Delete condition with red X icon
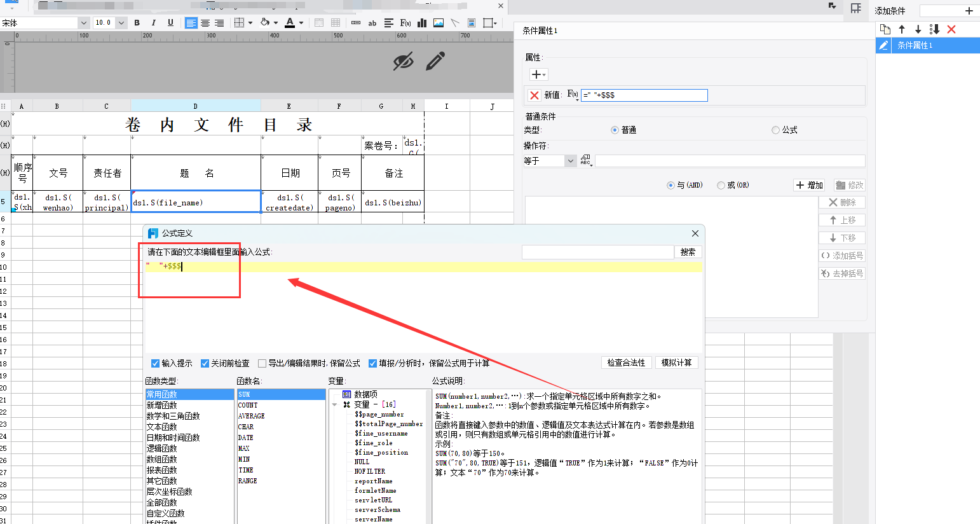 point(951,29)
